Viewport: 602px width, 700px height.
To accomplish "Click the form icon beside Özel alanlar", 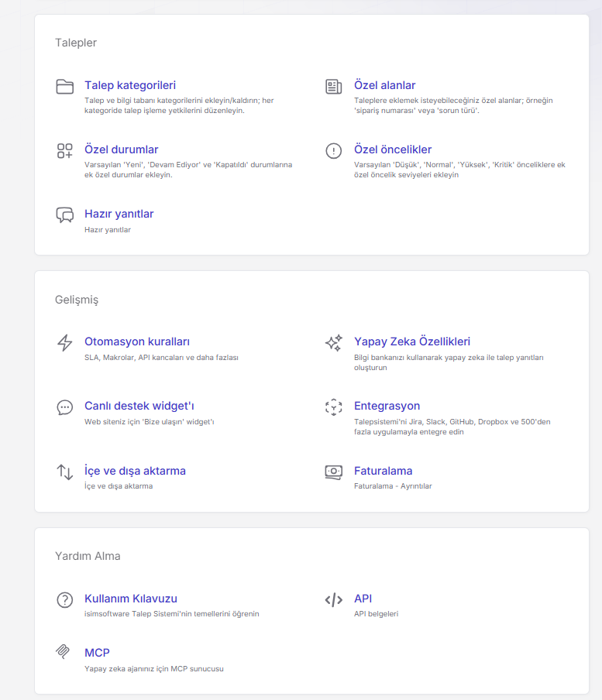I will click(334, 86).
